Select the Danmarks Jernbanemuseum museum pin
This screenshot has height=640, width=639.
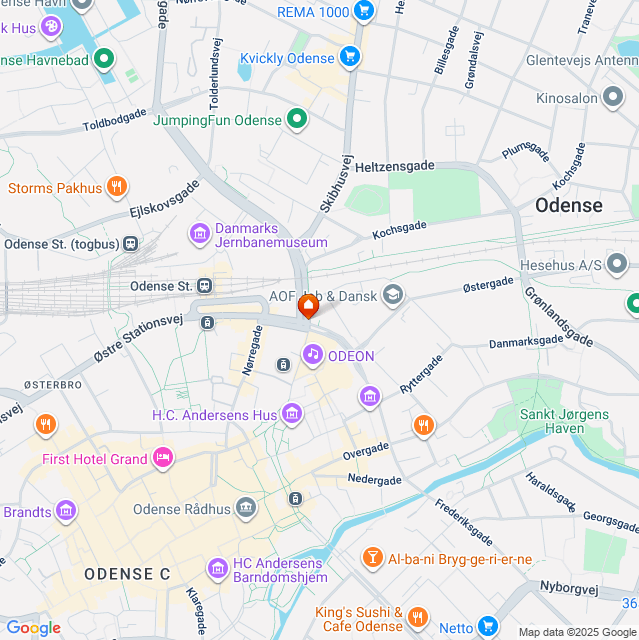click(x=200, y=234)
